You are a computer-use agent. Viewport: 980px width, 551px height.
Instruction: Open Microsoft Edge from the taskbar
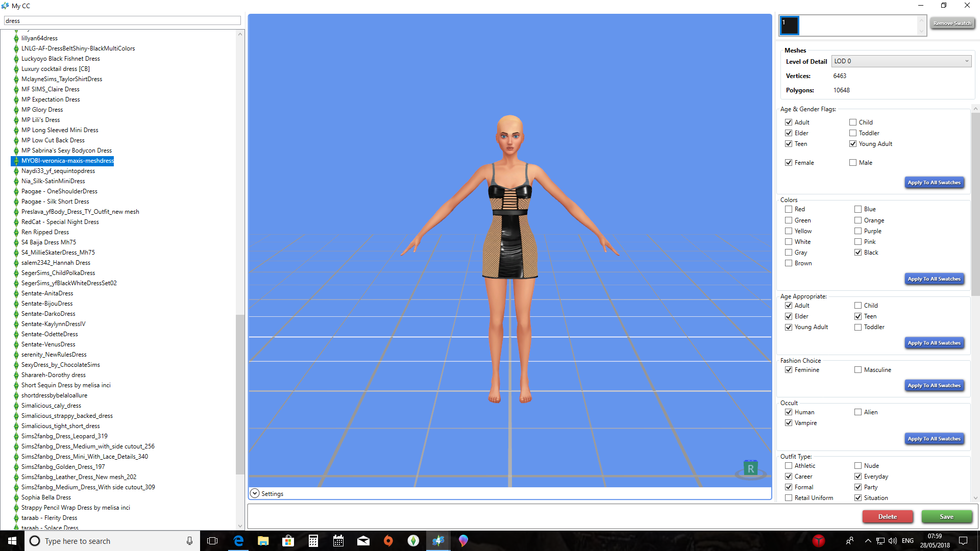pos(238,541)
